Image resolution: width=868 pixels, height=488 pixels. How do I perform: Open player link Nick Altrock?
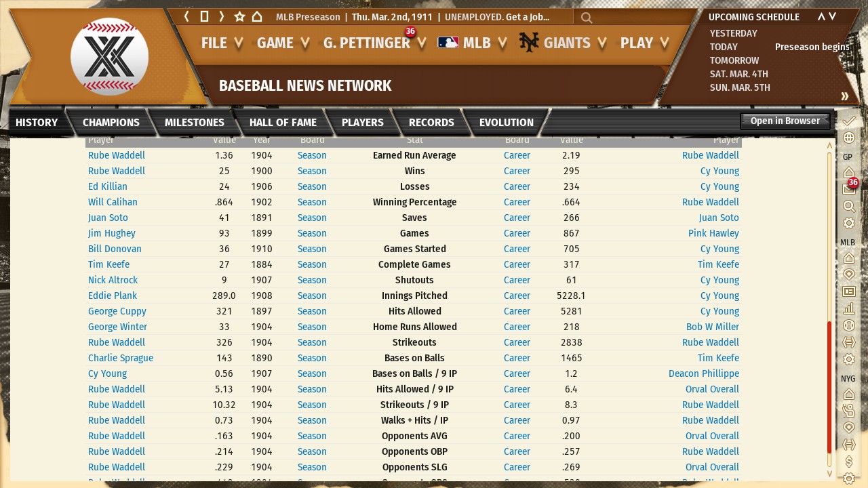(113, 280)
